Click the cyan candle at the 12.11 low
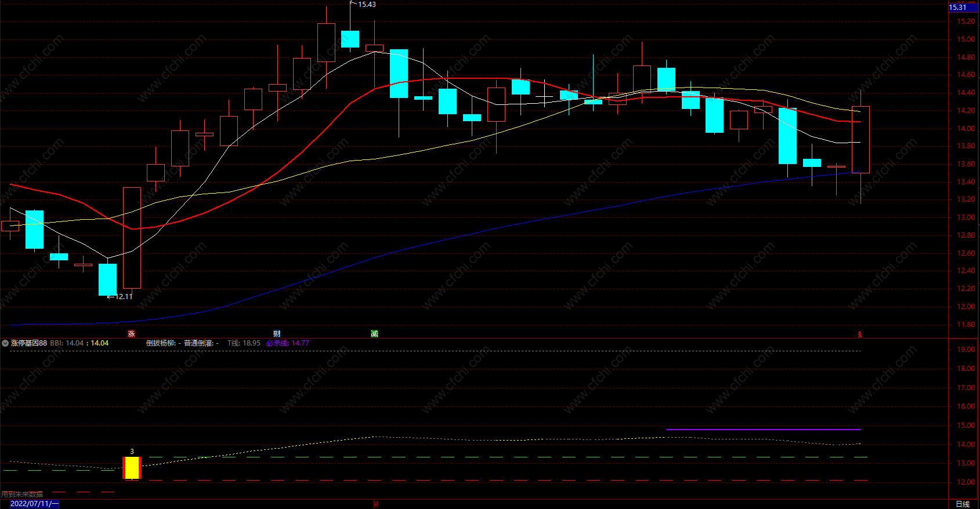Viewport: 980px width, 509px height. coord(107,279)
